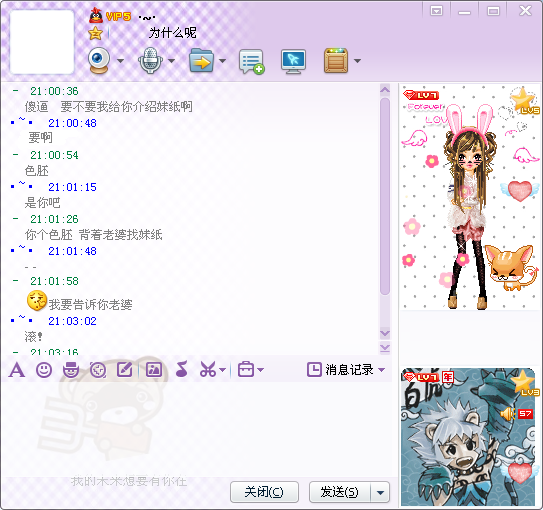The image size is (543, 510).
Task: Open file transfer options dropdown arrow
Action: [222, 61]
